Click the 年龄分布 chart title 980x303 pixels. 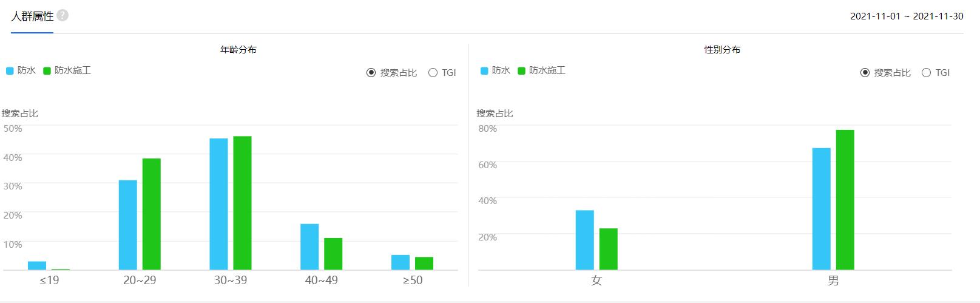(x=238, y=50)
